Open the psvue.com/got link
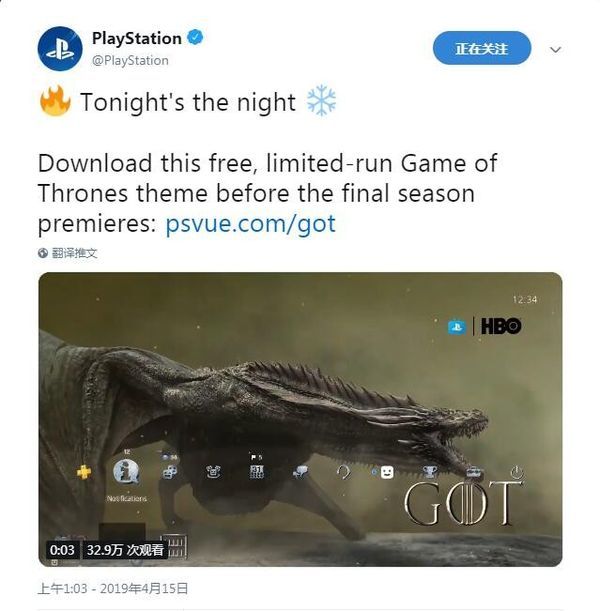Screen dimensions: 600x611 [x=251, y=224]
